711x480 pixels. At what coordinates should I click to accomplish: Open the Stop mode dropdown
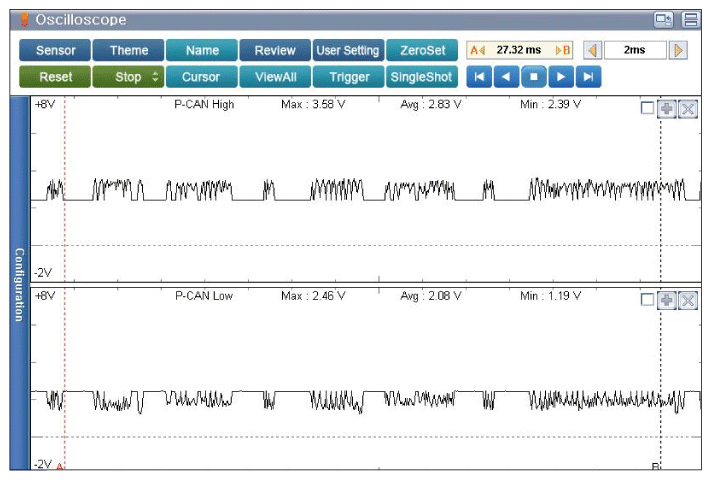[128, 76]
